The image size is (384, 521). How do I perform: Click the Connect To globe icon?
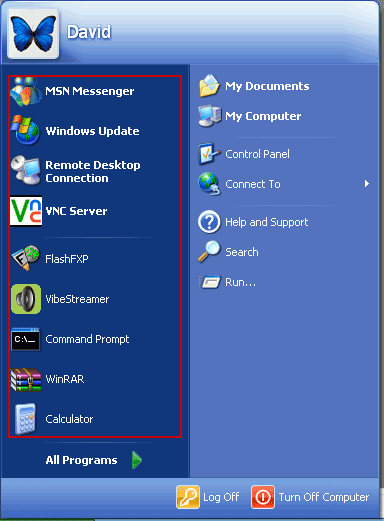[209, 184]
